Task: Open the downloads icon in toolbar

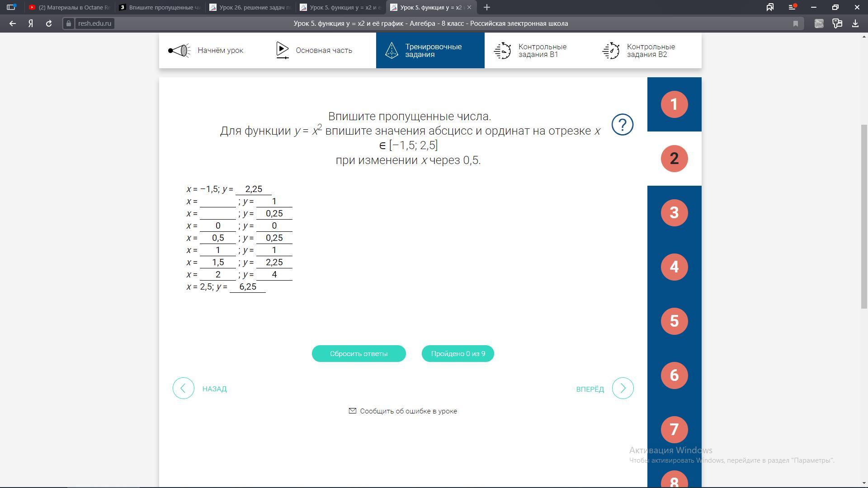Action: [x=855, y=23]
